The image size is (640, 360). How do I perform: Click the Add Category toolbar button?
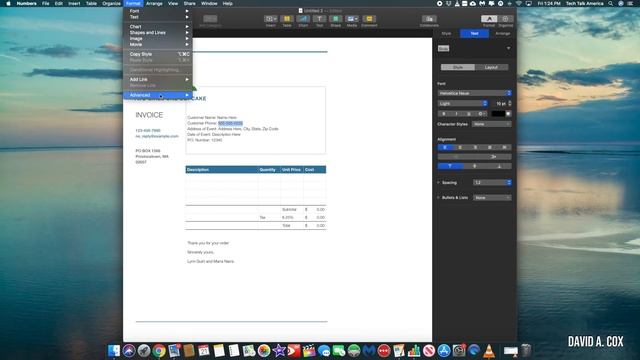point(210,19)
